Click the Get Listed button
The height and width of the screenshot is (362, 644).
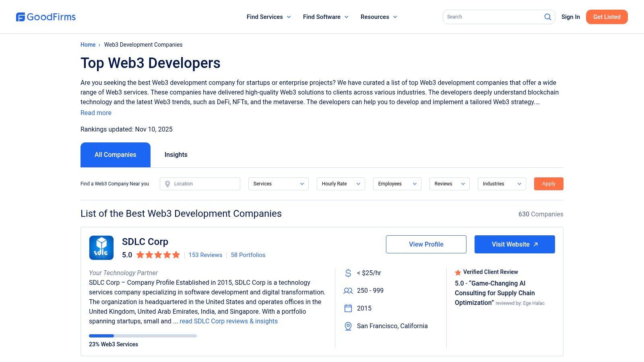[607, 17]
